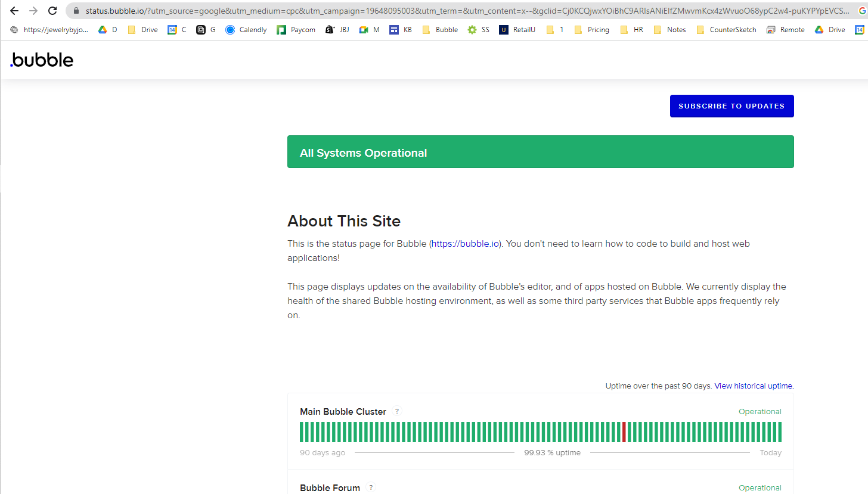Open the Calendly bookmark
This screenshot has width=868, height=494.
246,30
